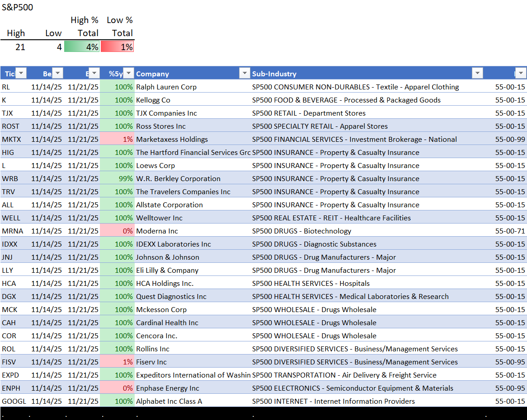The width and height of the screenshot is (527, 420).
Task: Select the GOOGL ticker cell
Action: pos(14,401)
